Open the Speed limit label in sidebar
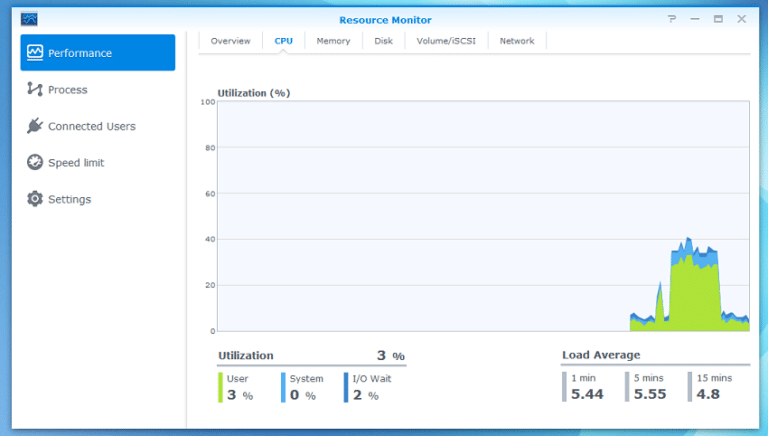Image resolution: width=768 pixels, height=436 pixels. [x=76, y=163]
